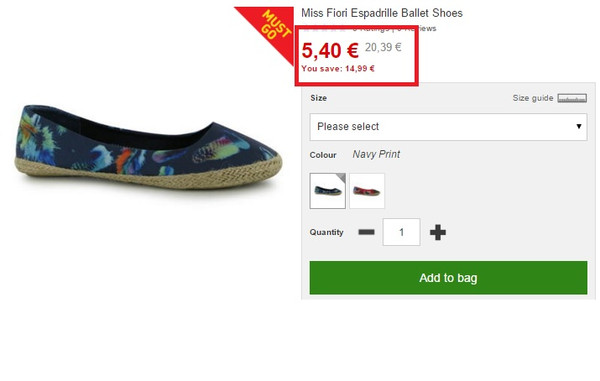Click the 5,40 € sale price
The width and height of the screenshot is (600, 381).
point(330,50)
